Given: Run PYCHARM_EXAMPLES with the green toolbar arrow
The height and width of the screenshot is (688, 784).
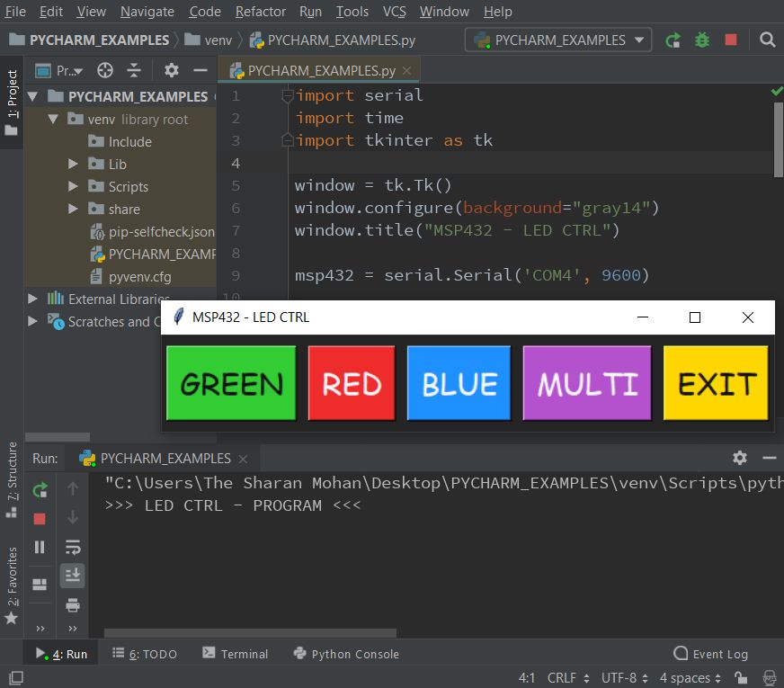Looking at the screenshot, I should 673,40.
